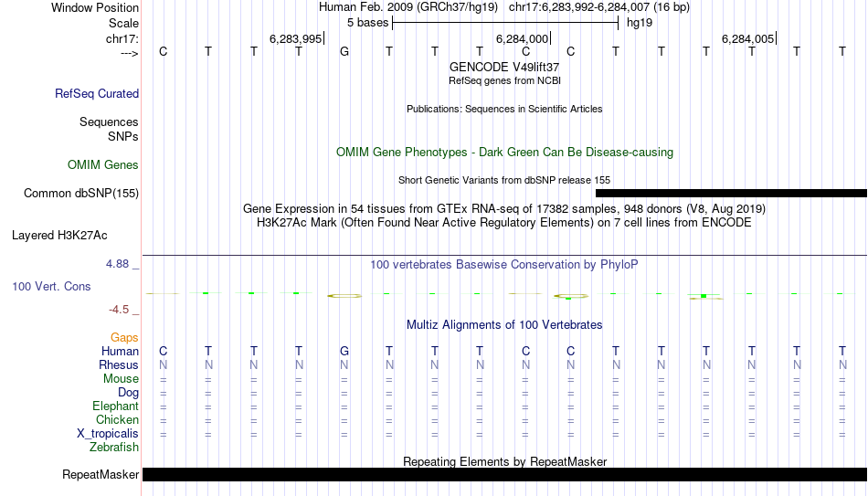Click 100 vertebrates Basewise Conservation by PhyloP title
The width and height of the screenshot is (868, 496).
[x=504, y=265]
